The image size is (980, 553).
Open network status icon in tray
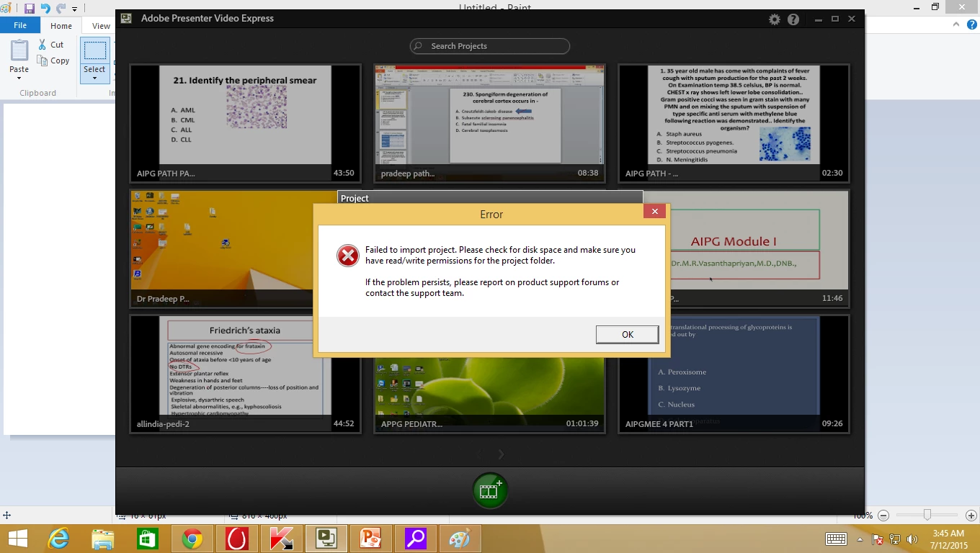tap(895, 539)
